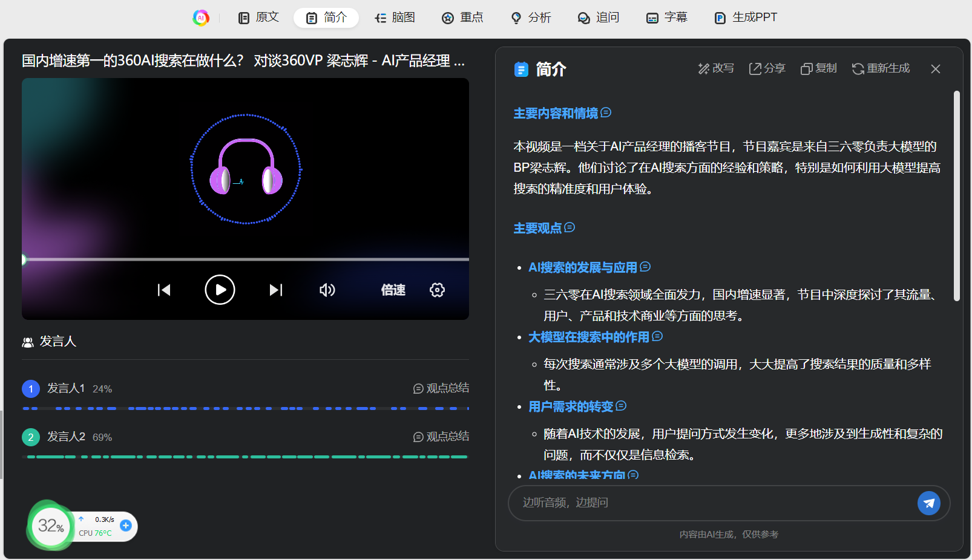972x560 pixels.
Task: Click 复制 copy button
Action: click(x=818, y=68)
